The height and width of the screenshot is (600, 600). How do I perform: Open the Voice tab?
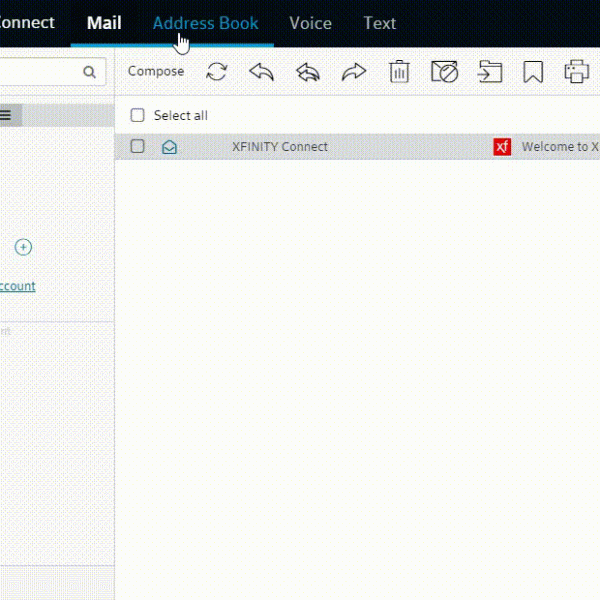tap(310, 23)
